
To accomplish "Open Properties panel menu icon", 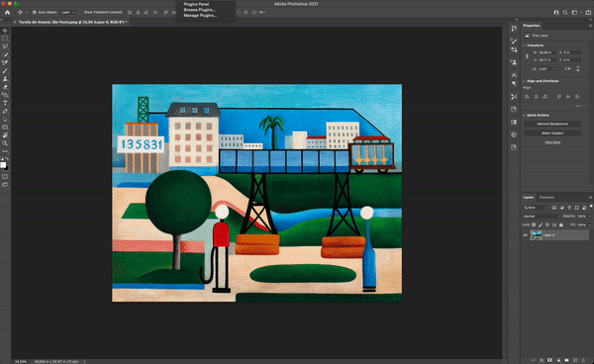I will tap(590, 26).
